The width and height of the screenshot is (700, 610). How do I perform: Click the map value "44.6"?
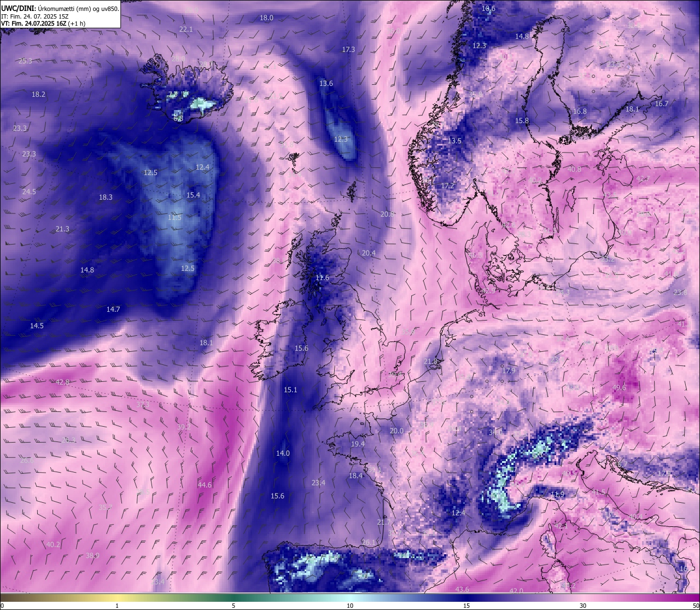205,485
